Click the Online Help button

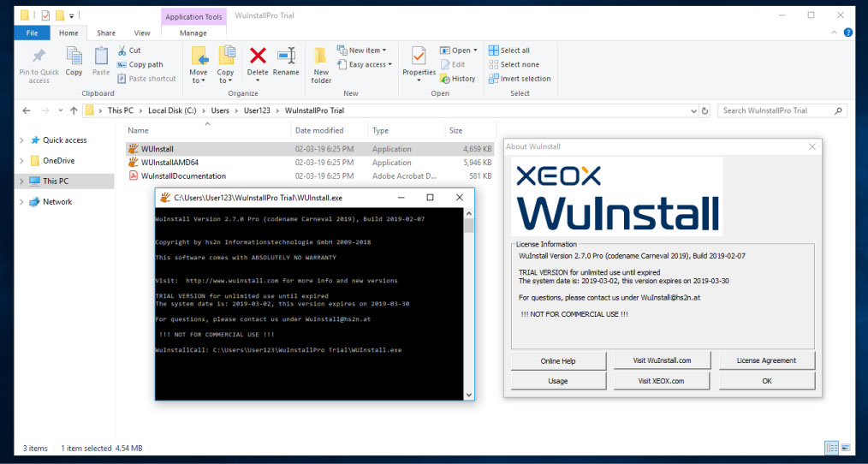[x=558, y=361]
